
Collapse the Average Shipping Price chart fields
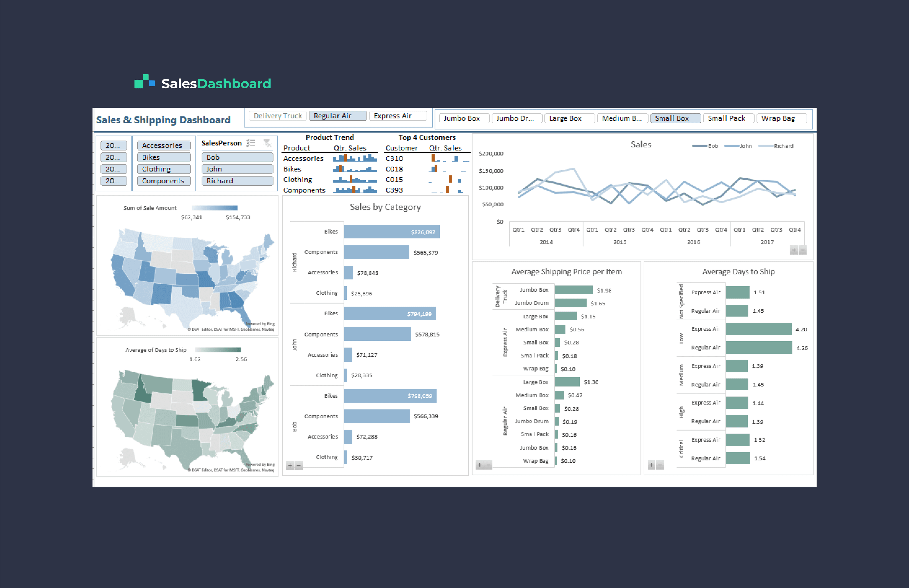pos(488,465)
